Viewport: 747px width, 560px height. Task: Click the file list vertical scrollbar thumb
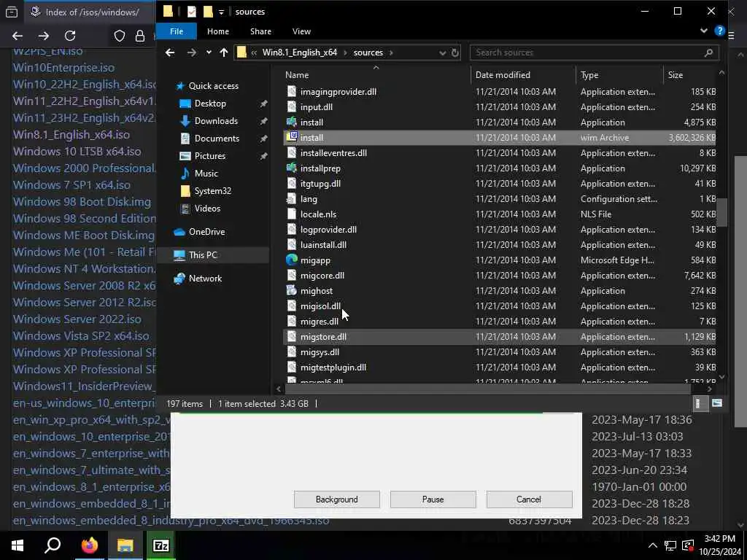pyautogui.click(x=721, y=213)
